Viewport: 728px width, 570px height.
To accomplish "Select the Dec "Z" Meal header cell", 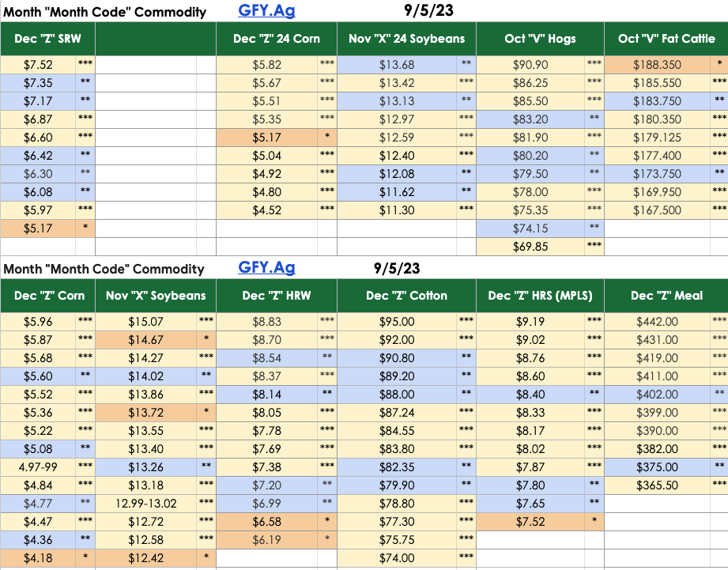I will click(x=666, y=296).
